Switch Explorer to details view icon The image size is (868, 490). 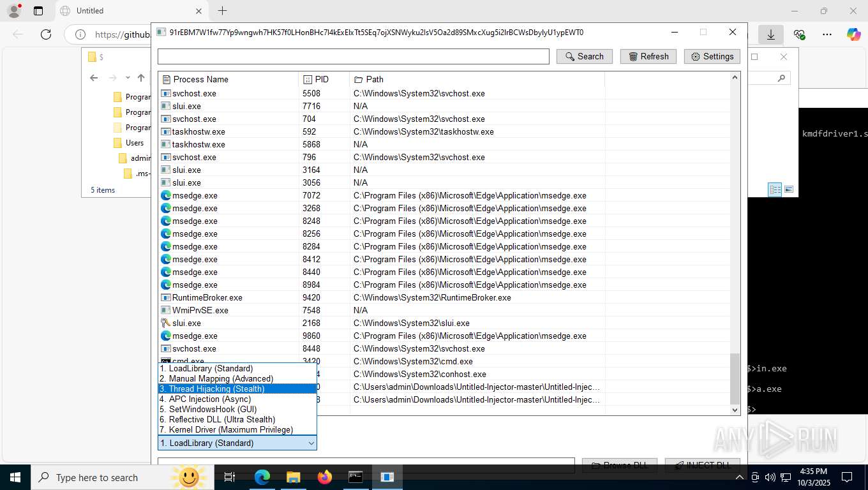point(775,189)
